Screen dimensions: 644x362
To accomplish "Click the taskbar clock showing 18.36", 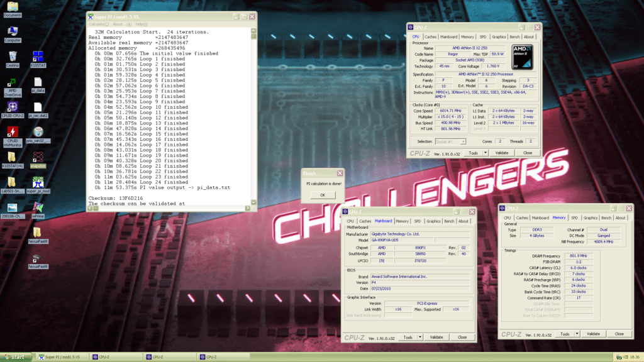I will click(635, 357).
